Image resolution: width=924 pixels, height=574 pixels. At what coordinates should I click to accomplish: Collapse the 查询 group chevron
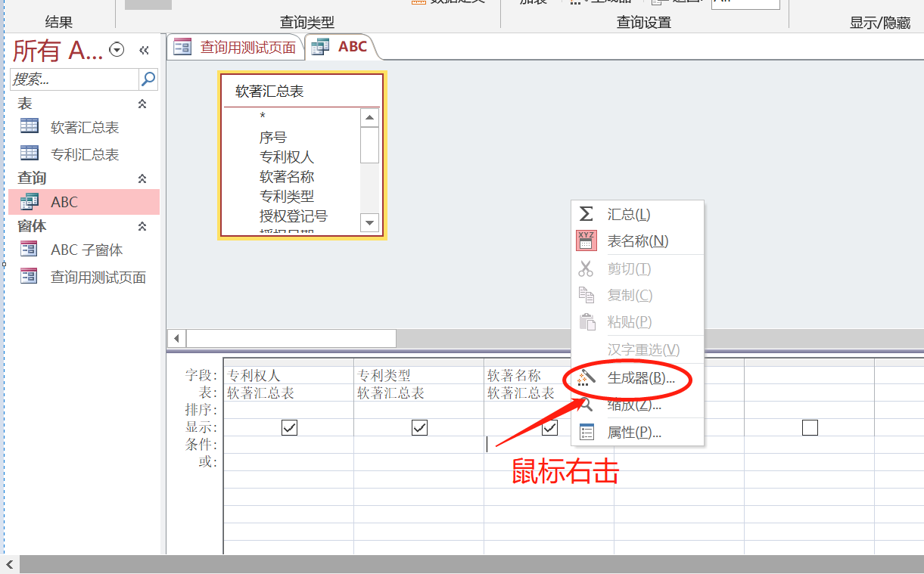coord(142,178)
